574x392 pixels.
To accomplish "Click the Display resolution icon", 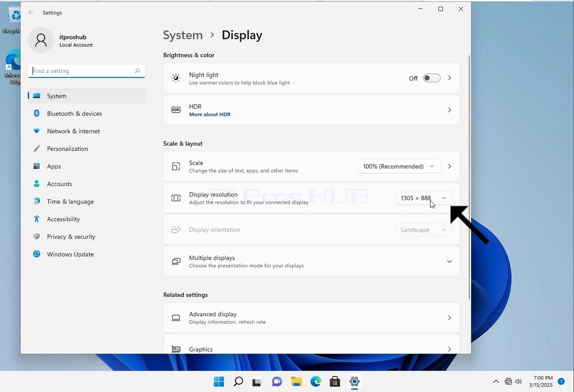I will (176, 198).
